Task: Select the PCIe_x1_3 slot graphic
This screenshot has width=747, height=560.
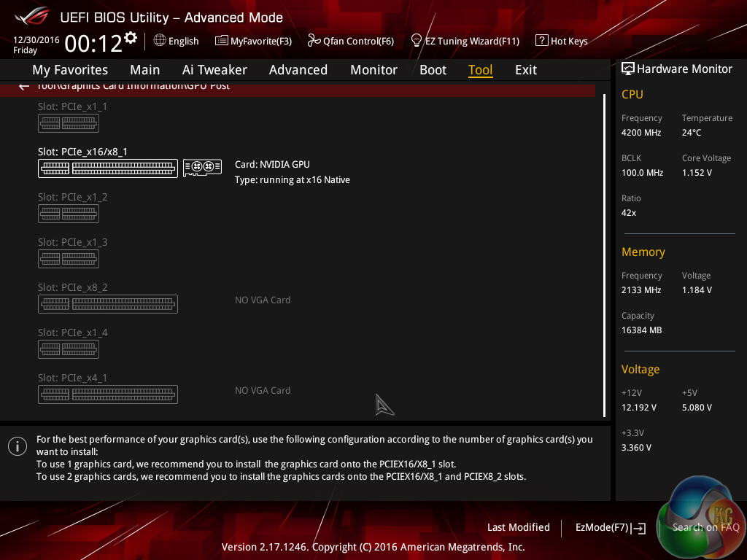Action: pyautogui.click(x=69, y=259)
